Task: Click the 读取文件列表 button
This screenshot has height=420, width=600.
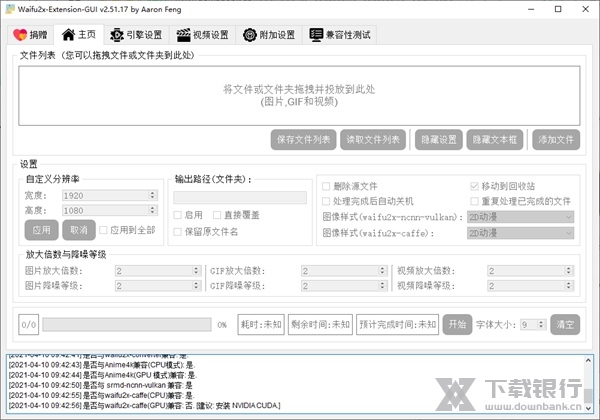Action: coord(373,140)
